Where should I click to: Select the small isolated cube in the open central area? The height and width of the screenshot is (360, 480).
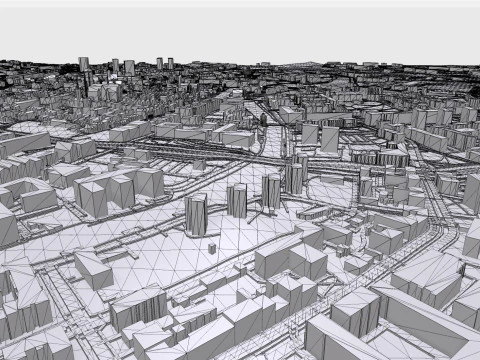pos(212,248)
